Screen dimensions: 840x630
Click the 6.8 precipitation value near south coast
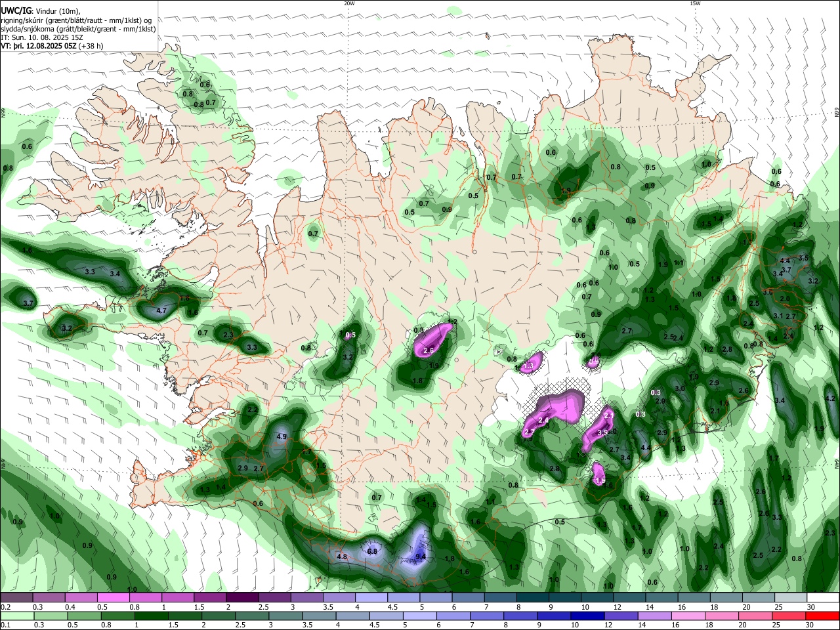point(372,551)
